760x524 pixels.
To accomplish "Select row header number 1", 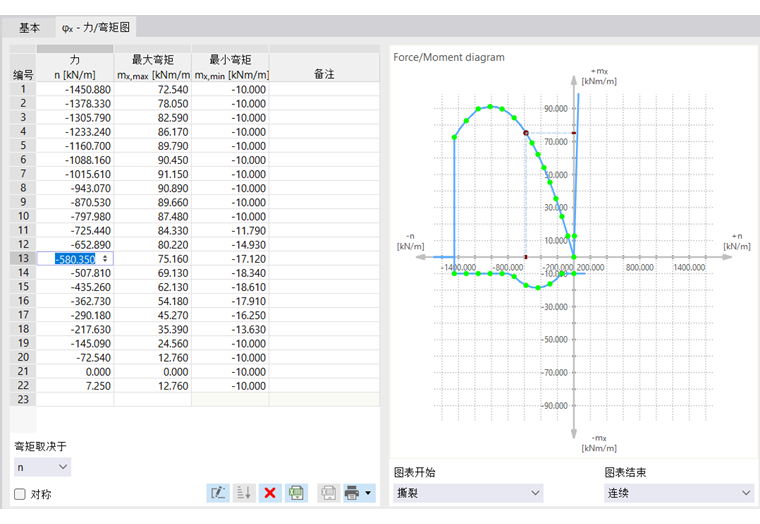I will [x=23, y=89].
